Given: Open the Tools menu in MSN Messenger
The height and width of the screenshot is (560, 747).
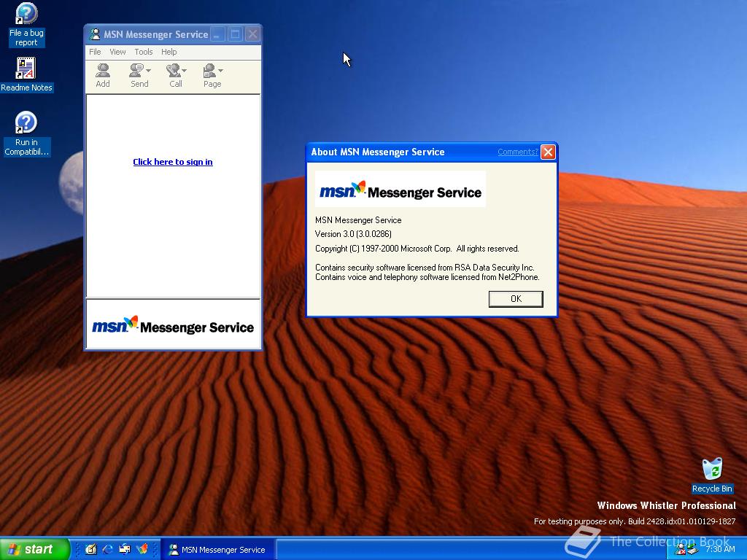Looking at the screenshot, I should (x=144, y=52).
